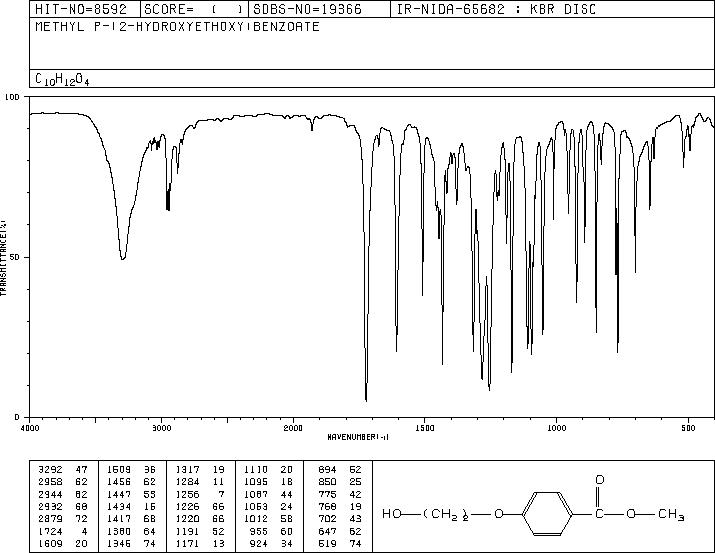Screen dimensions: 715x553
Task: Click the molecular formula C10H12O4
Action: point(62,79)
